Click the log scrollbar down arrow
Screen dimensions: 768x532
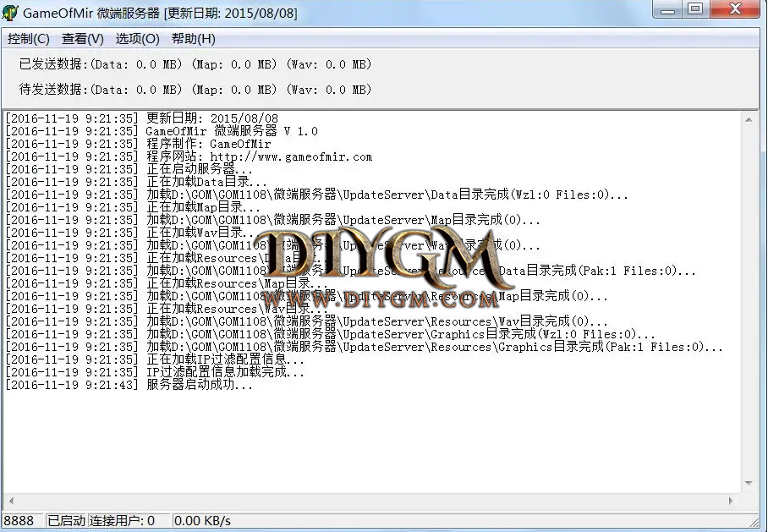pyautogui.click(x=749, y=483)
